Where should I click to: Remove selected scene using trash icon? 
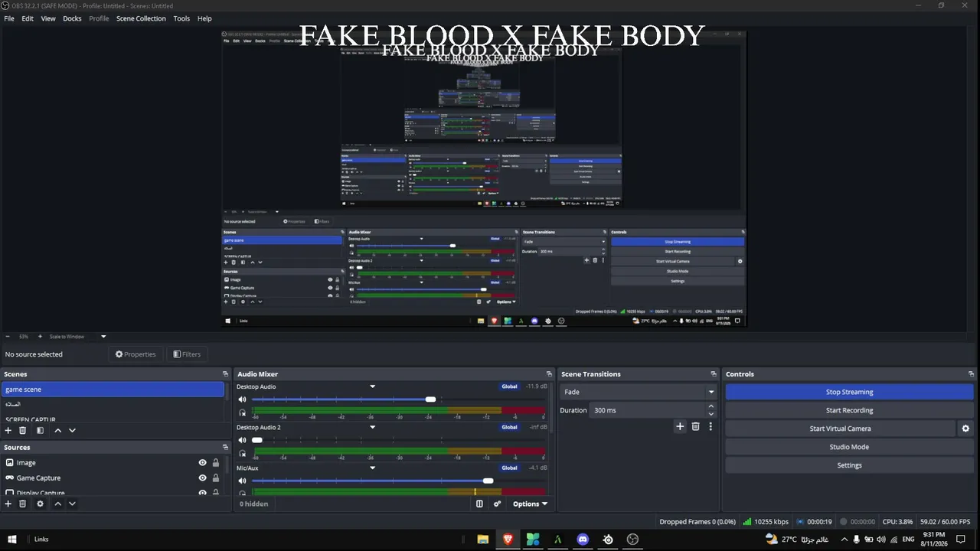click(x=23, y=431)
